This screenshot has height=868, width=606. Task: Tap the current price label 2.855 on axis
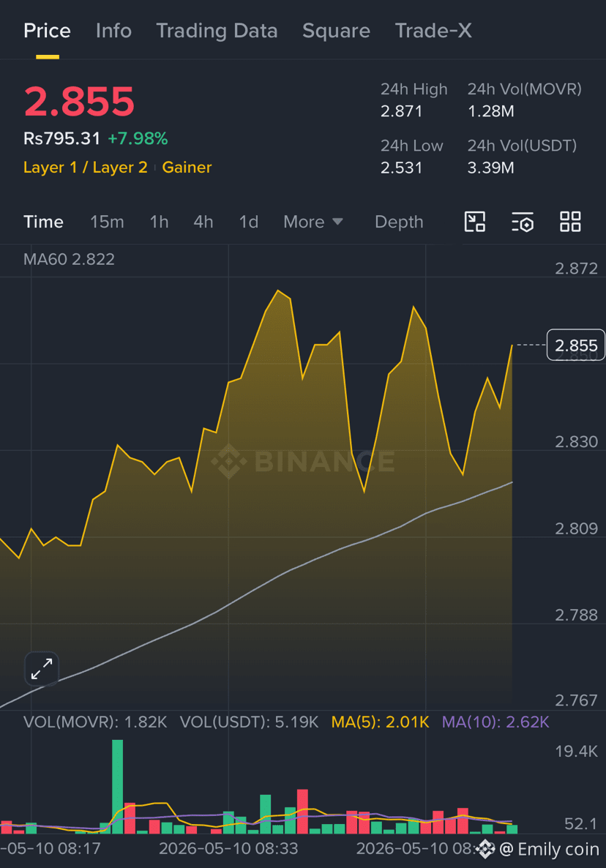(x=575, y=345)
